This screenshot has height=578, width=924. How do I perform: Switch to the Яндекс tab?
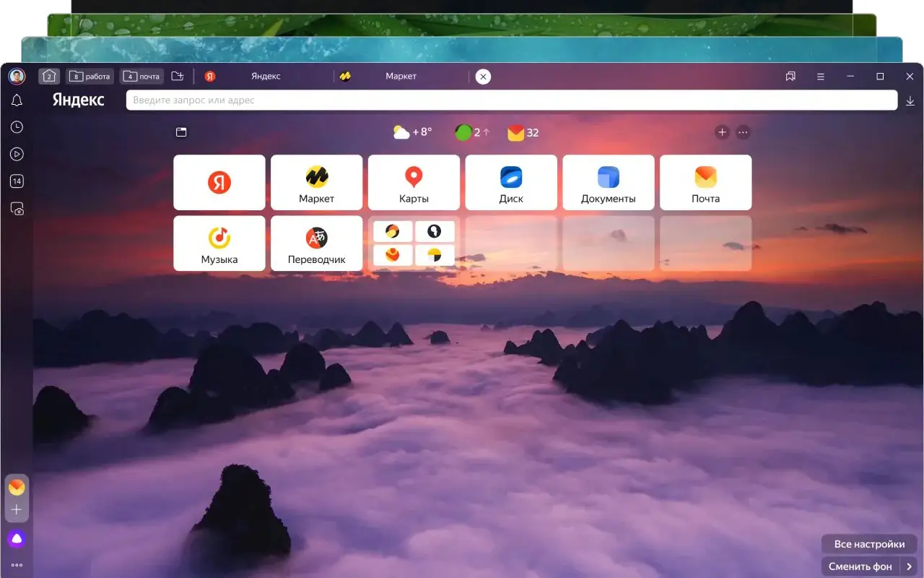266,77
